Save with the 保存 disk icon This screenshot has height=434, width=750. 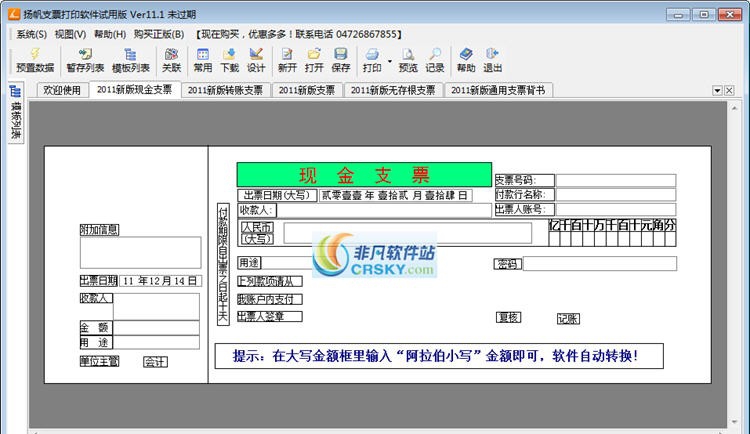pyautogui.click(x=341, y=54)
